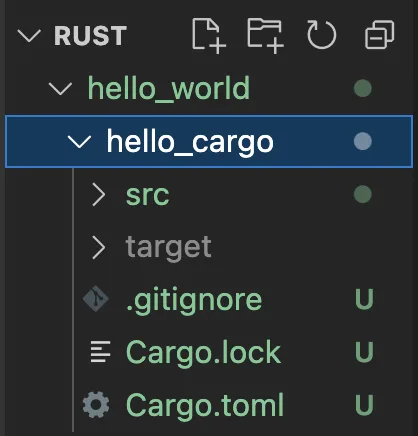Refresh the Explorer file tree
Viewport: 418px width, 436px height.
pyautogui.click(x=321, y=35)
